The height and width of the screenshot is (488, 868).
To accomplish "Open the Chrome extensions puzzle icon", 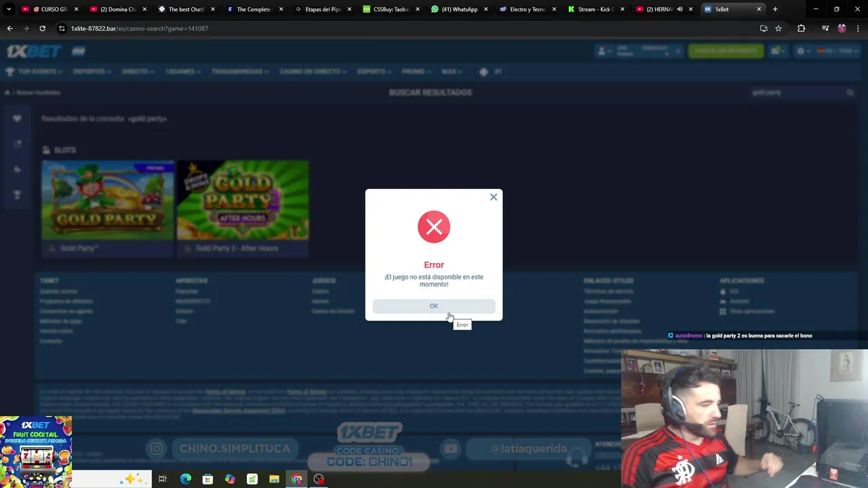I will 802,28.
